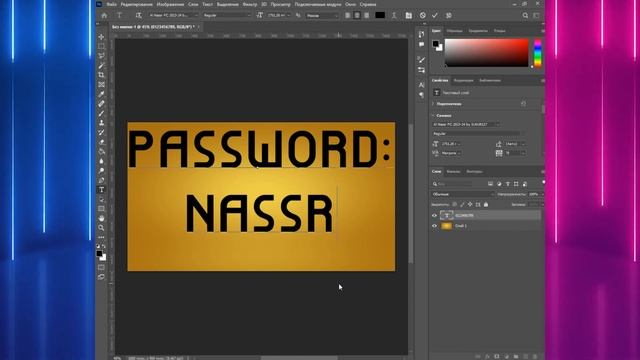Open font style Regular dropdown in options bar
The height and width of the screenshot is (360, 640).
click(x=227, y=15)
